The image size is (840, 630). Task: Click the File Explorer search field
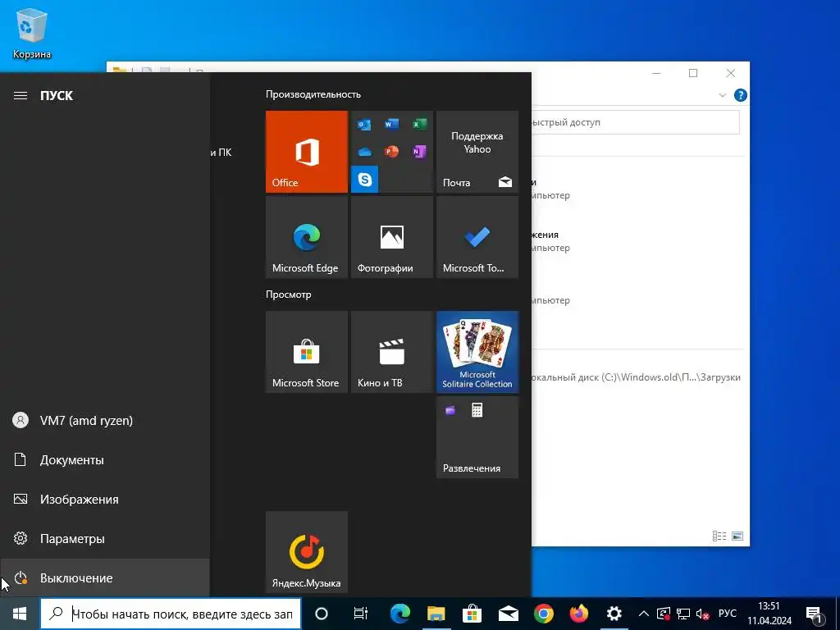click(x=635, y=122)
